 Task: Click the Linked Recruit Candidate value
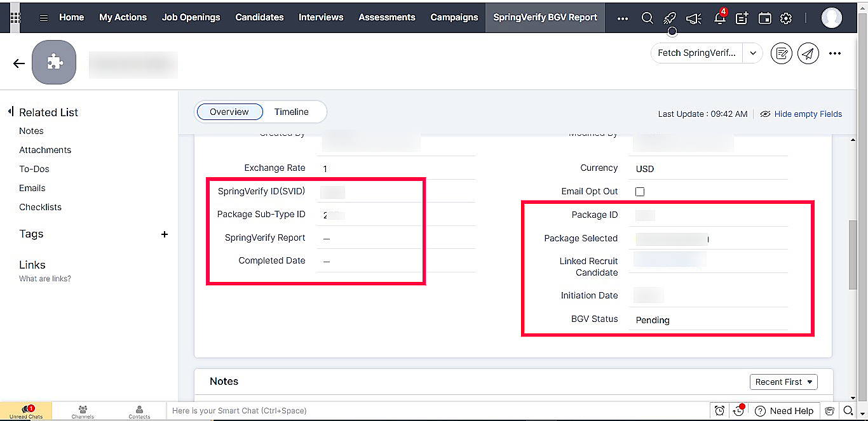pos(670,259)
